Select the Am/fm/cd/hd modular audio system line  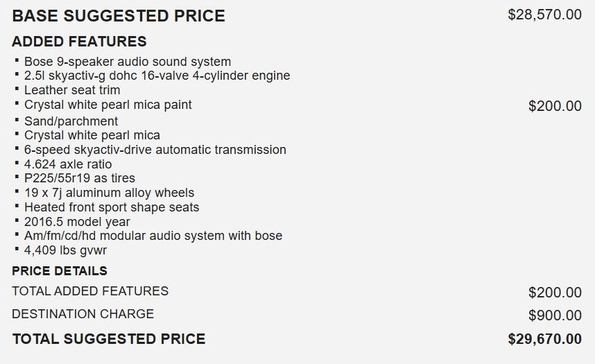153,236
